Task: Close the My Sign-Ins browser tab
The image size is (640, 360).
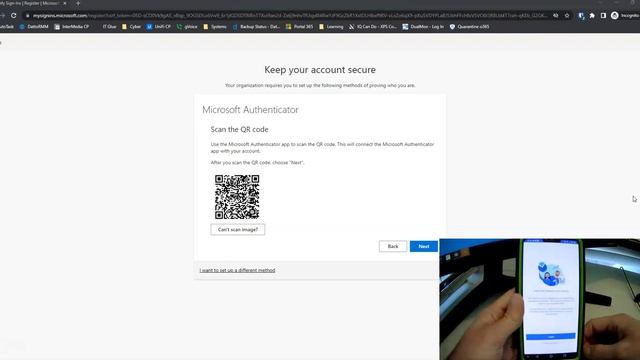Action: (64, 3)
